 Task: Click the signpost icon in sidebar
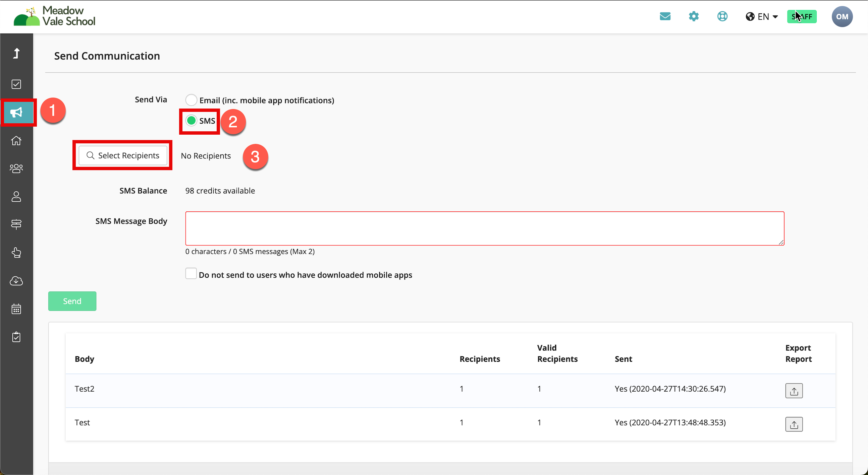coord(16,224)
